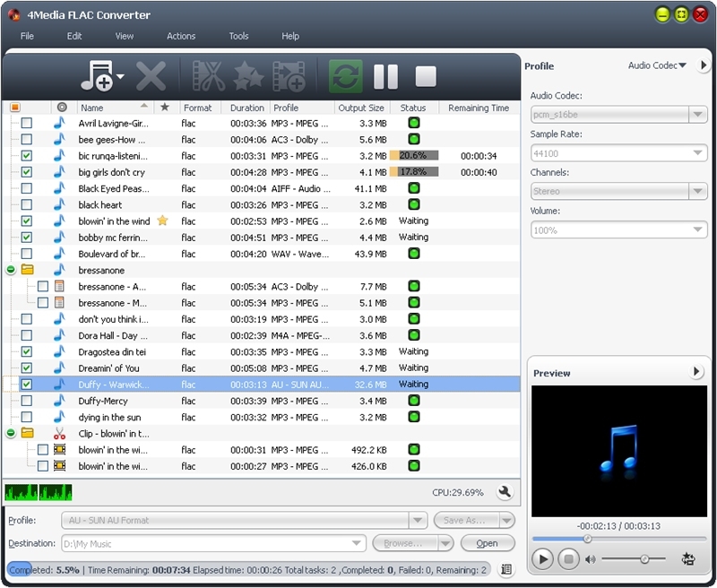This screenshot has width=717, height=588.
Task: Open the Actions menu
Action: [181, 36]
